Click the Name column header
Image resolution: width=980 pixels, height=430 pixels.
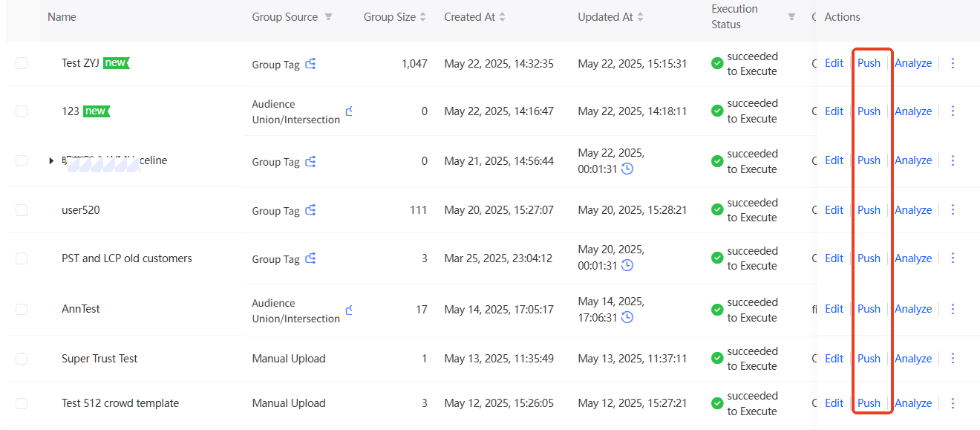pos(62,17)
